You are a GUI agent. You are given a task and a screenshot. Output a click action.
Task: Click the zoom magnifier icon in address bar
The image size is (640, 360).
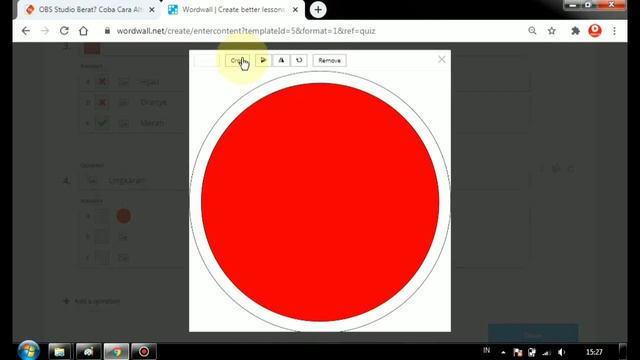click(532, 31)
